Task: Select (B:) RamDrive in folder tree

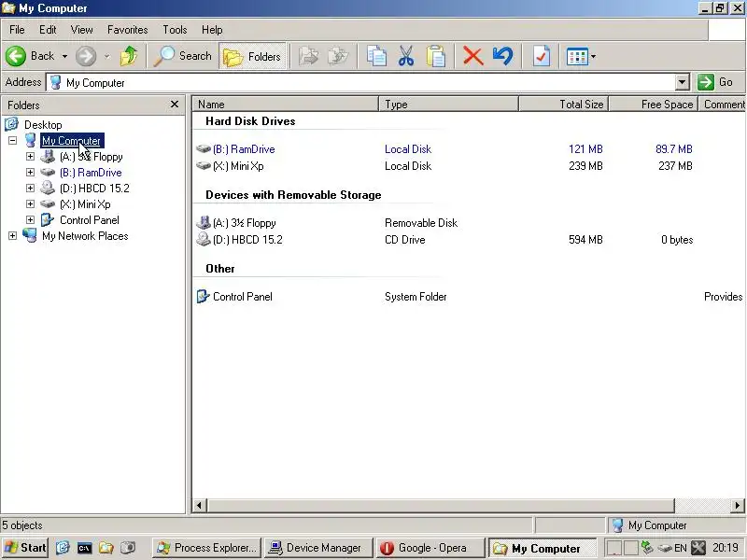Action: pos(91,173)
